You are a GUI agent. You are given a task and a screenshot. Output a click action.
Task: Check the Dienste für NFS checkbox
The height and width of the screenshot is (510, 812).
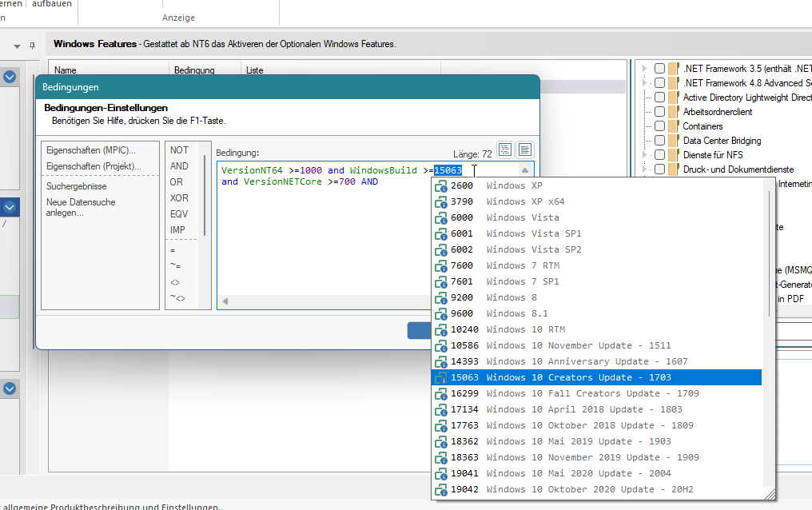[659, 155]
